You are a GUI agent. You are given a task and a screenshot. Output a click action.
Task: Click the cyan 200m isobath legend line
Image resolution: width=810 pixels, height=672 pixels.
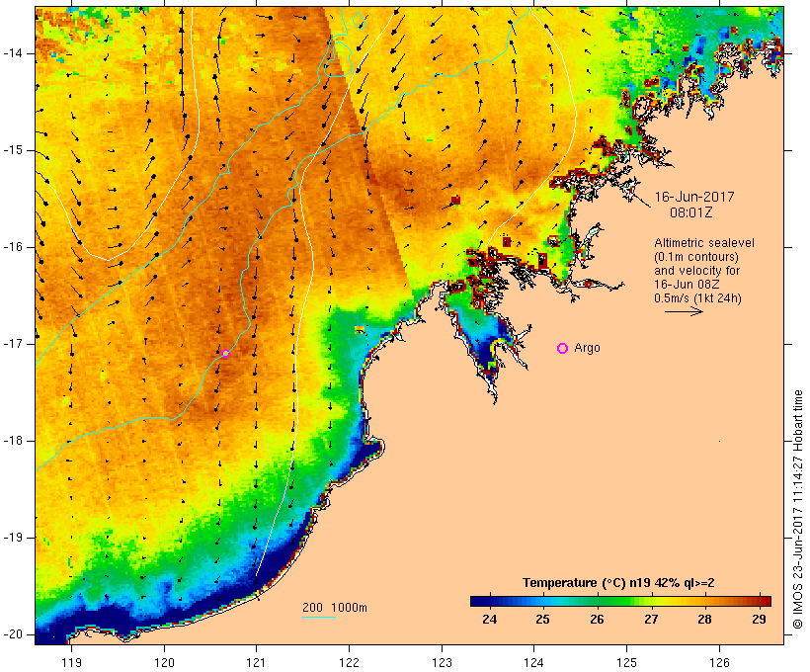pos(319,617)
